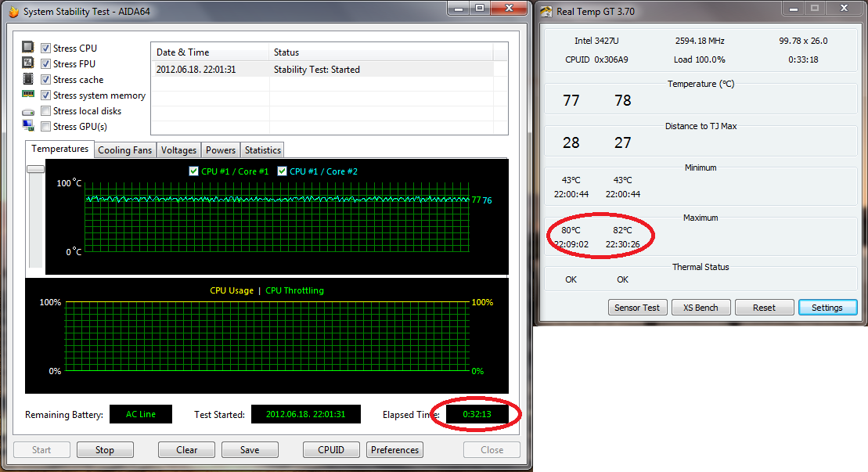The width and height of the screenshot is (868, 472).
Task: Enable the Stress local disks checkbox
Action: pyautogui.click(x=46, y=111)
